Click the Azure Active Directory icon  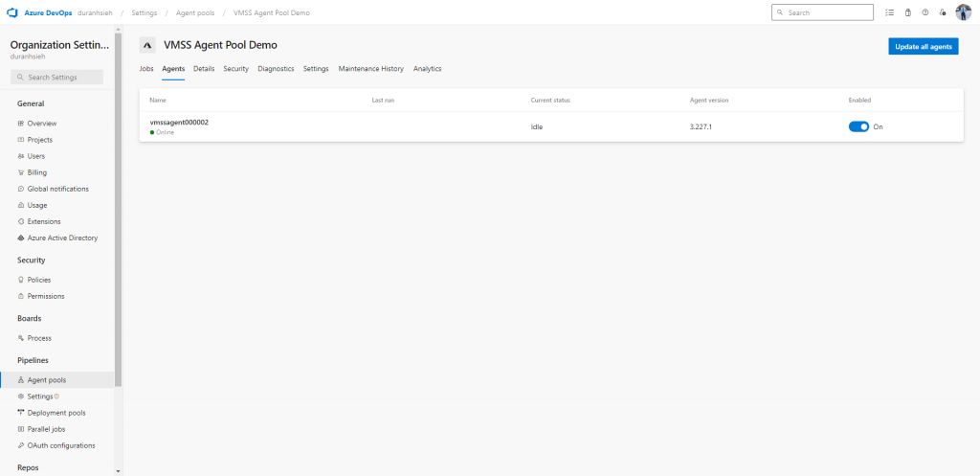click(21, 238)
